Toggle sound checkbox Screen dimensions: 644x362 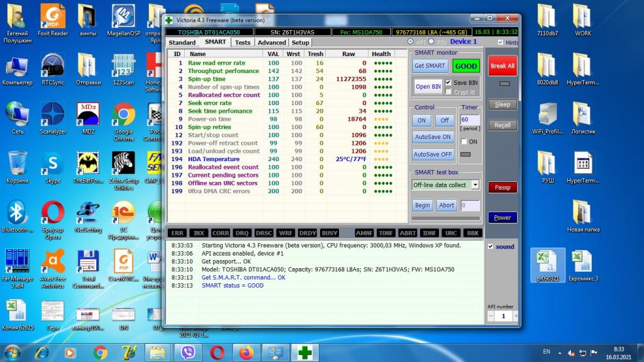pos(491,246)
